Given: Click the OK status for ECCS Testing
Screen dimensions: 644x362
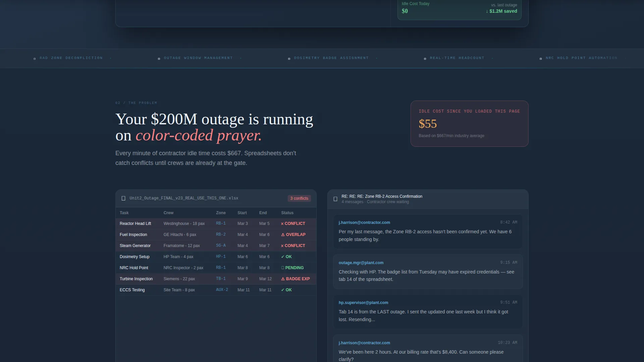Looking at the screenshot, I should (286, 290).
